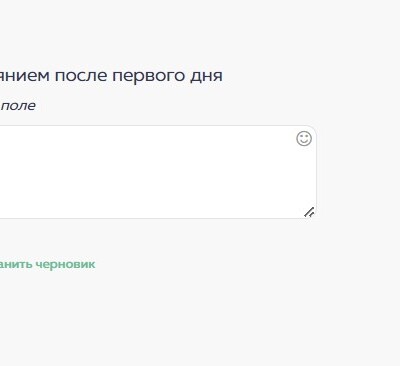Choose the green draft link below textarea
400x366 pixels.
[47, 264]
